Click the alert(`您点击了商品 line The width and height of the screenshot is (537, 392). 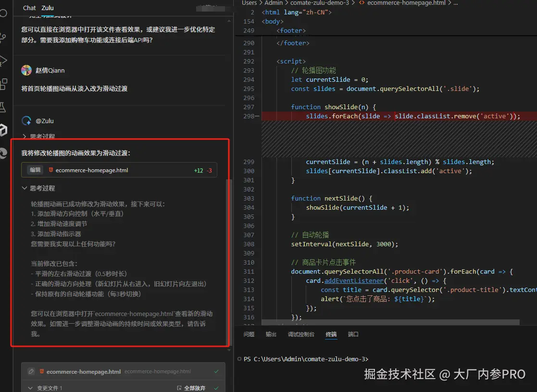click(378, 299)
